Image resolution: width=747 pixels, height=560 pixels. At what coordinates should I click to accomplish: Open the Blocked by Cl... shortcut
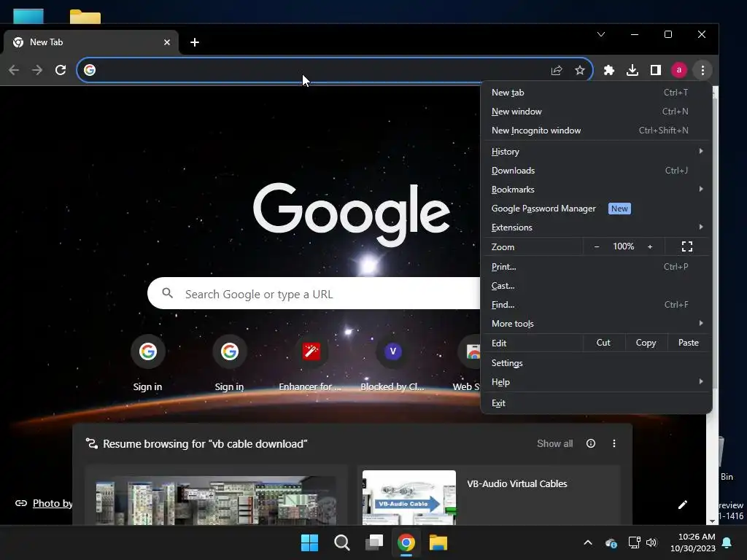point(392,363)
